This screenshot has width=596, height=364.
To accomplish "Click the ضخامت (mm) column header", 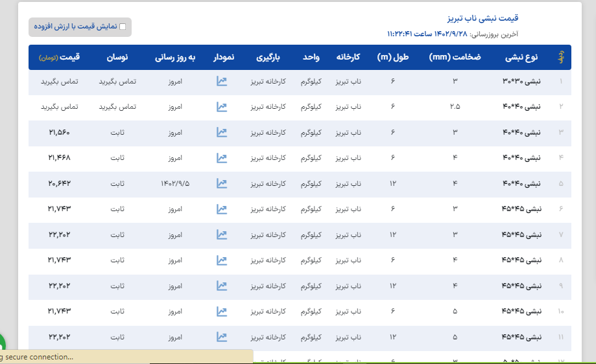I will 455,57.
